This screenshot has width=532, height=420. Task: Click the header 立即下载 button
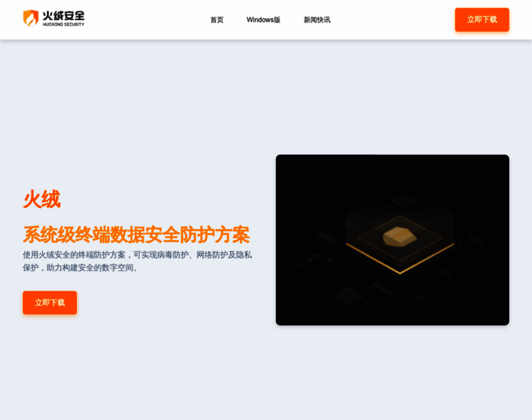tap(482, 20)
